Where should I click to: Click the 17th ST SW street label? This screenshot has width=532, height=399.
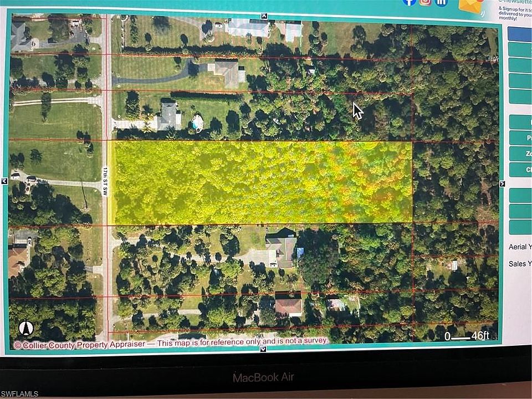[x=105, y=181]
